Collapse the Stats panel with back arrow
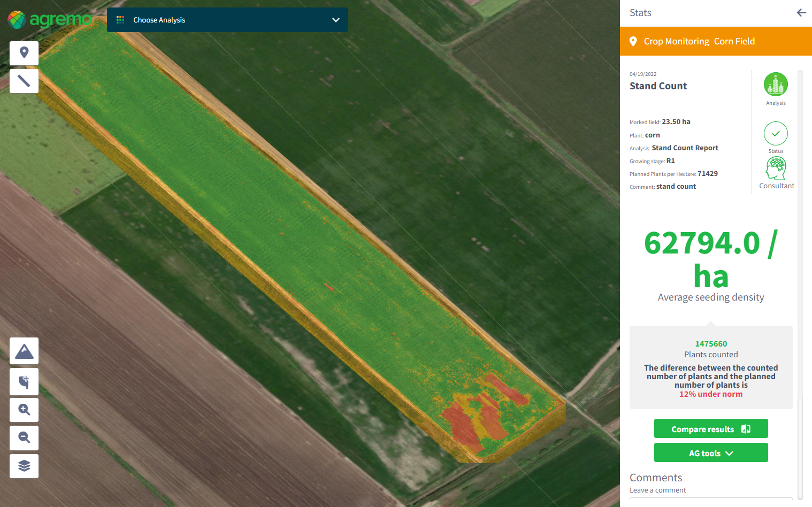Screen dimensions: 812x507 pyautogui.click(x=801, y=13)
